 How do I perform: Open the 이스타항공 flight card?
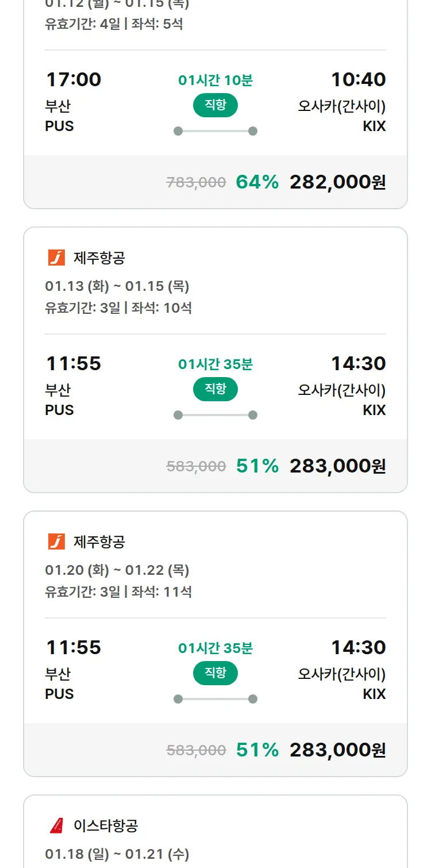(215, 834)
